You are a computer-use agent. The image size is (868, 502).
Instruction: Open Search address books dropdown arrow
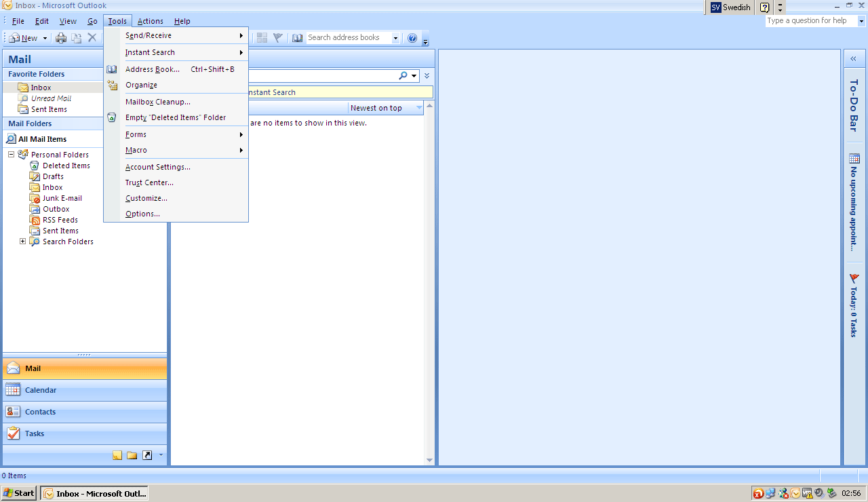[x=396, y=38]
